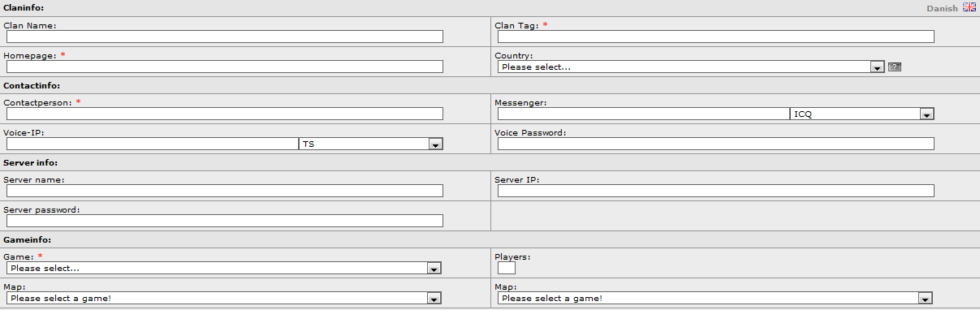980x310 pixels.
Task: Expand the left Map dropdown
Action: point(224,298)
